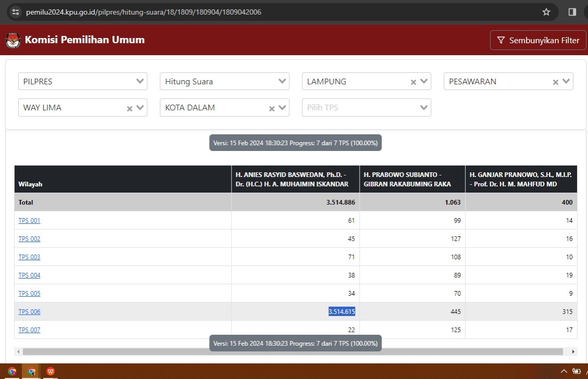Click the Komisi Pemilihan Umum title
This screenshot has width=588, height=379.
point(85,40)
